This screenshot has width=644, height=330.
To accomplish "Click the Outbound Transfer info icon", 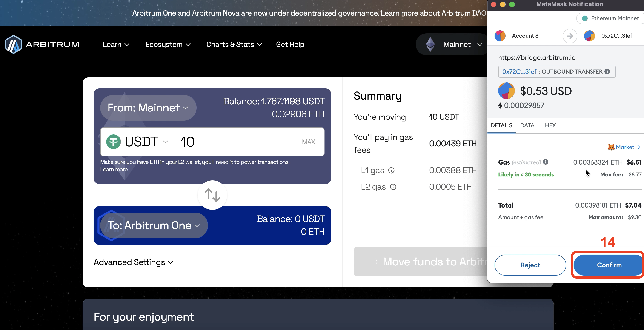I will tap(607, 71).
